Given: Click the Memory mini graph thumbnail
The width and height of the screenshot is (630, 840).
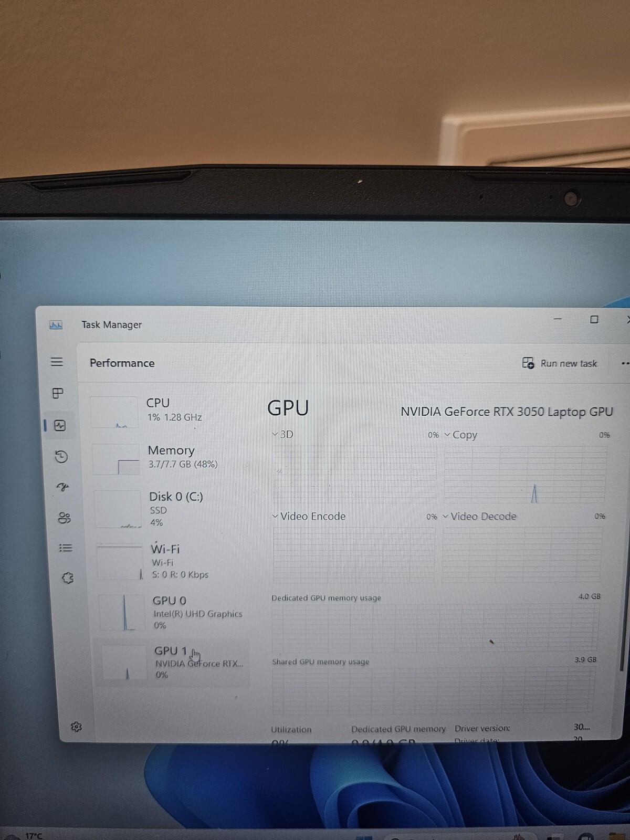Looking at the screenshot, I should (x=117, y=459).
